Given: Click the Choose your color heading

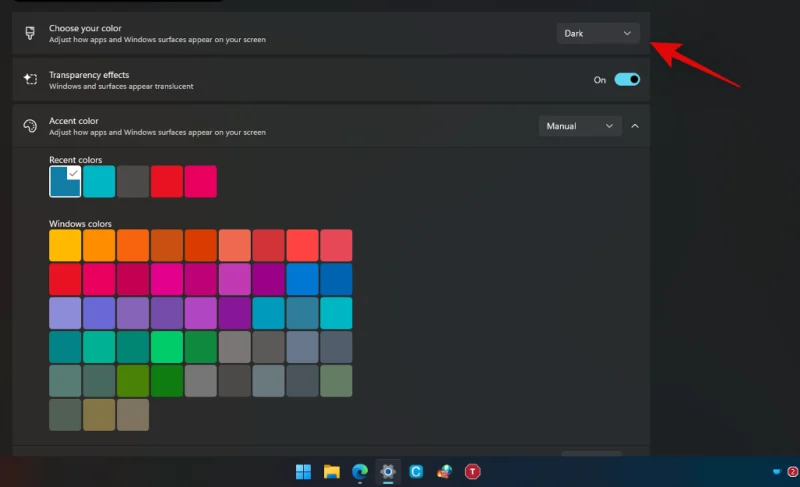Looking at the screenshot, I should 85,28.
